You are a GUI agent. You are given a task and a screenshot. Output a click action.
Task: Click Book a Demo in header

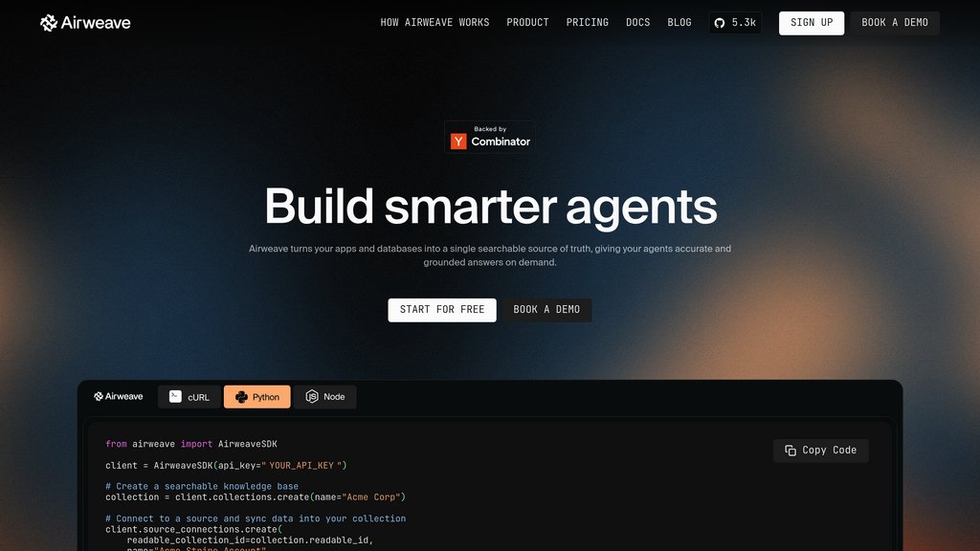coord(895,23)
